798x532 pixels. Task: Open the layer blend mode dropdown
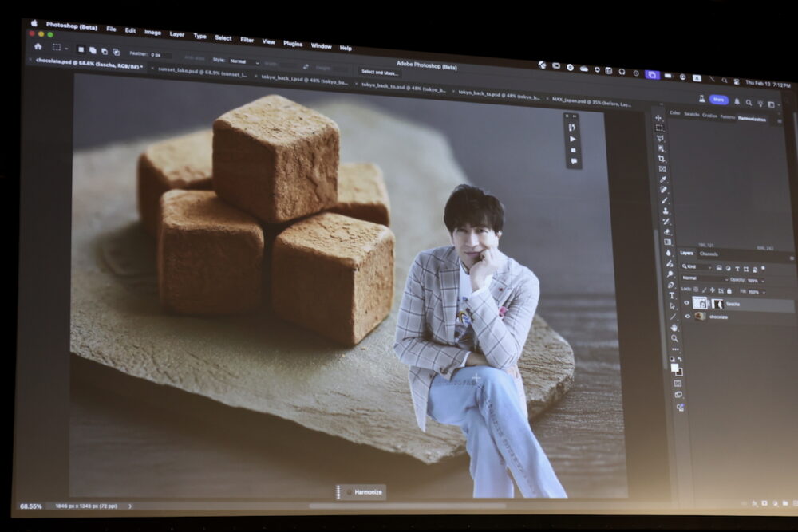(704, 278)
